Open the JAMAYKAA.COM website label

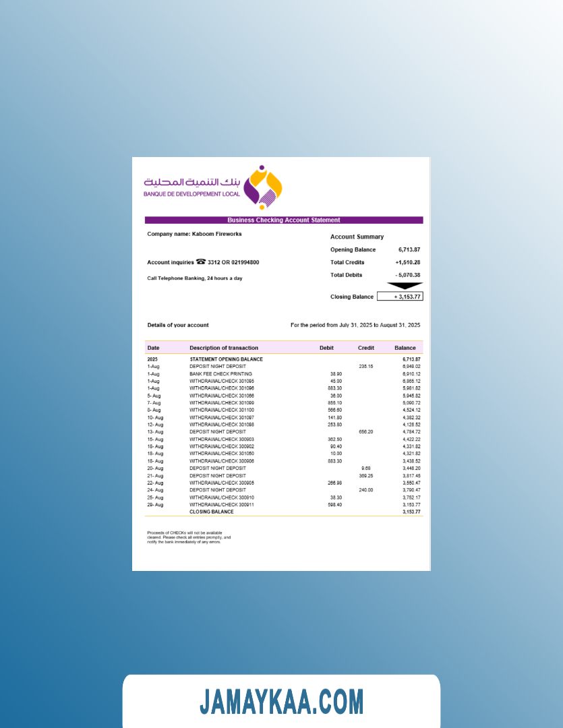pos(281,702)
